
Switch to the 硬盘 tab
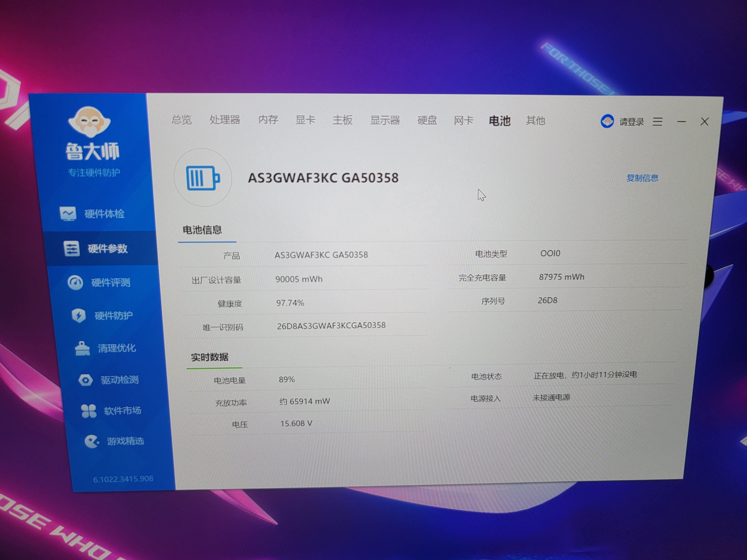click(427, 121)
